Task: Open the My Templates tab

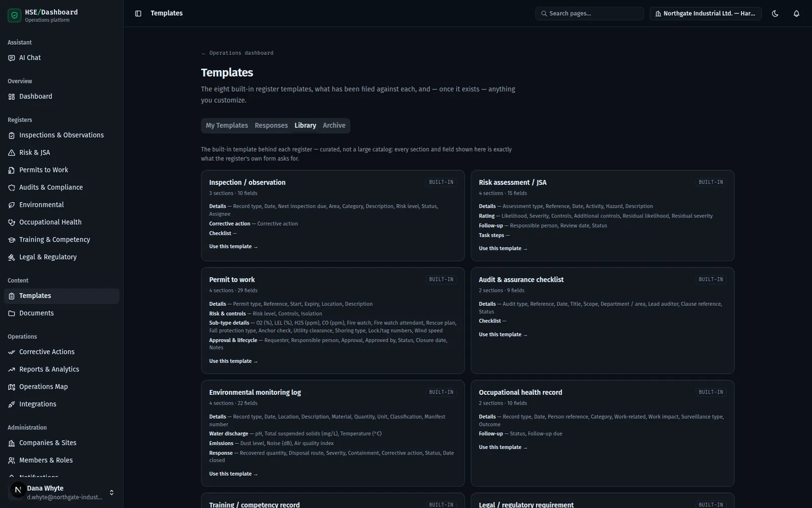Action: tap(227, 125)
